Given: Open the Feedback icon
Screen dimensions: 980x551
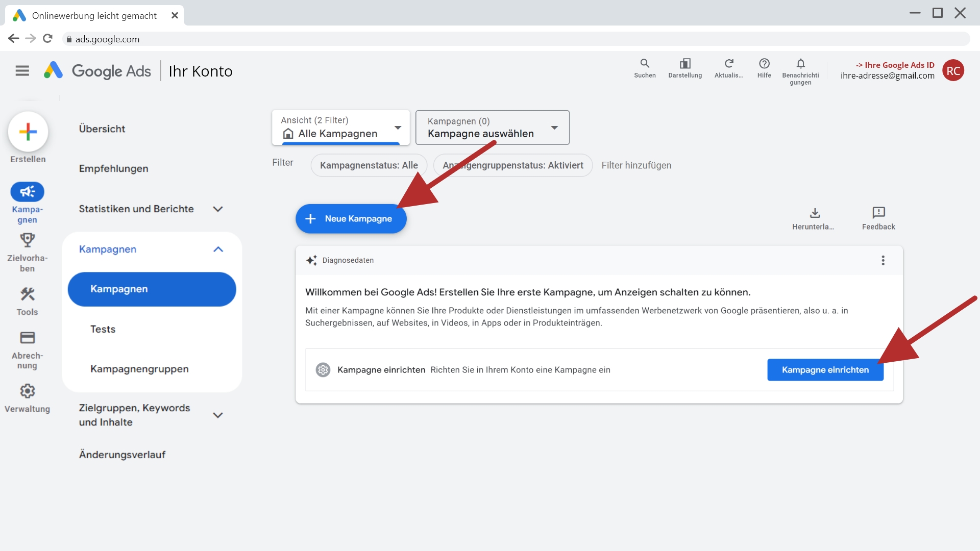Looking at the screenshot, I should (x=878, y=213).
